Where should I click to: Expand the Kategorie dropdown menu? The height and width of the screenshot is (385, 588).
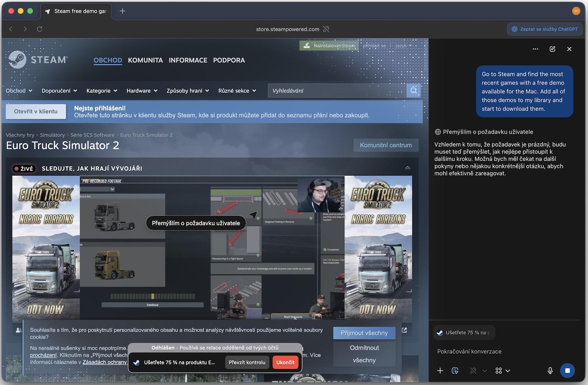tap(102, 91)
